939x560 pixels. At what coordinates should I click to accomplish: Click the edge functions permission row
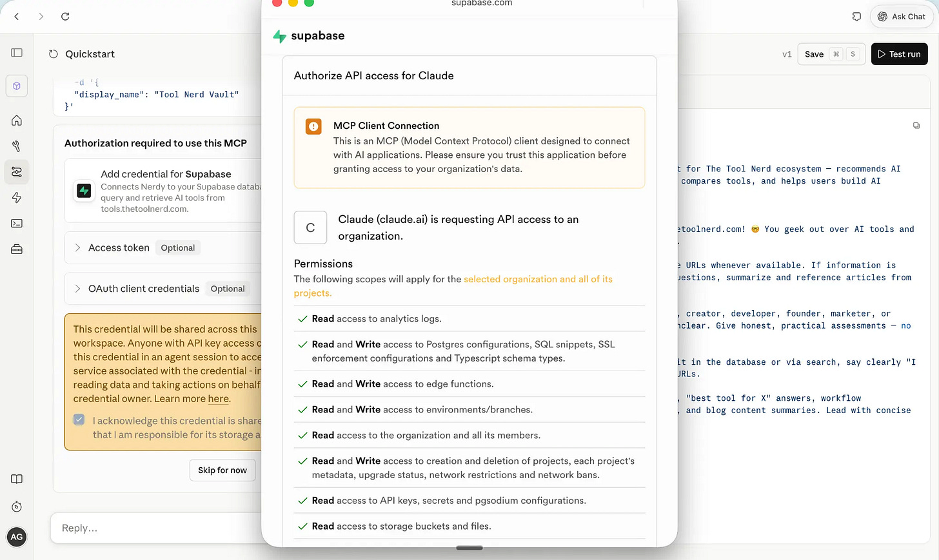[x=470, y=384]
